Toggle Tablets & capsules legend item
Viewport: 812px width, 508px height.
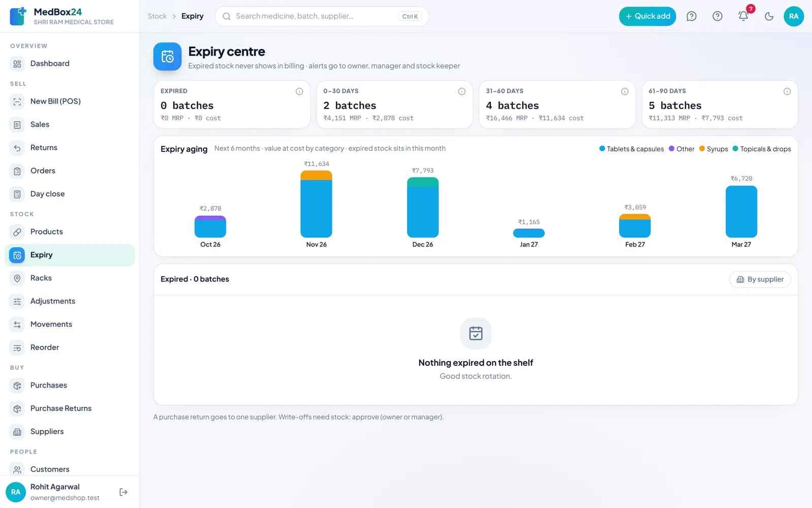(631, 149)
